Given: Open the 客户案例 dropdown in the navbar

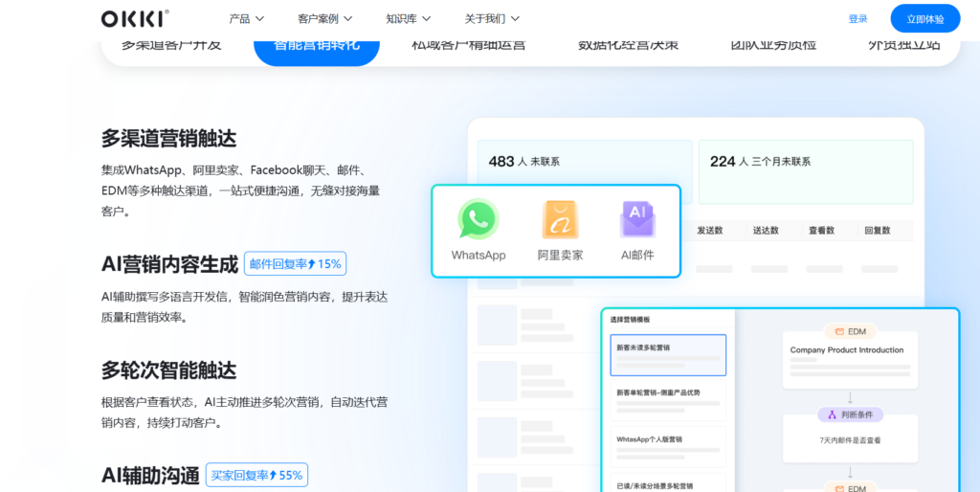Looking at the screenshot, I should pos(324,18).
